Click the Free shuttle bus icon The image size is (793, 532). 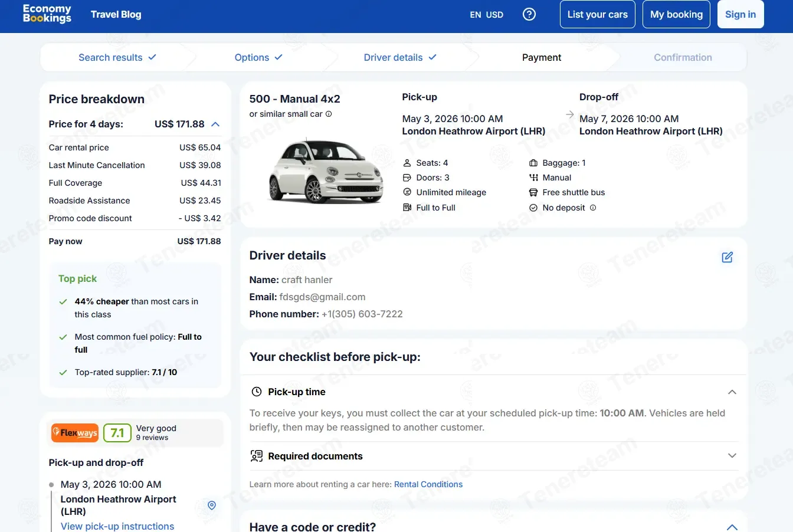point(533,192)
